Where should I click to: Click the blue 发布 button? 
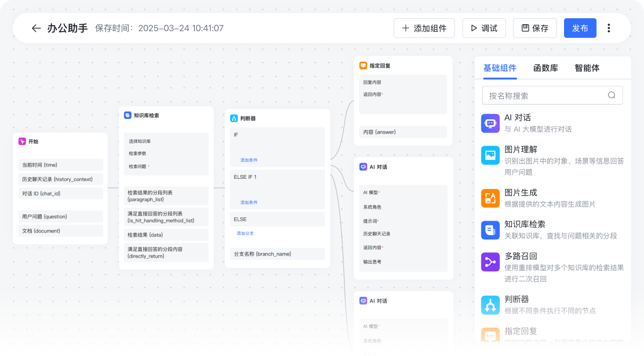point(580,28)
